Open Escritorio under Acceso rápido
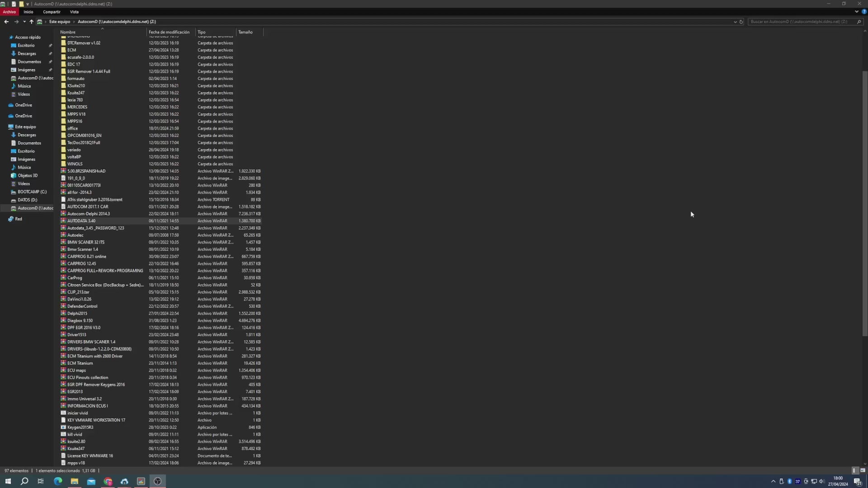This screenshot has height=488, width=868. 26,46
